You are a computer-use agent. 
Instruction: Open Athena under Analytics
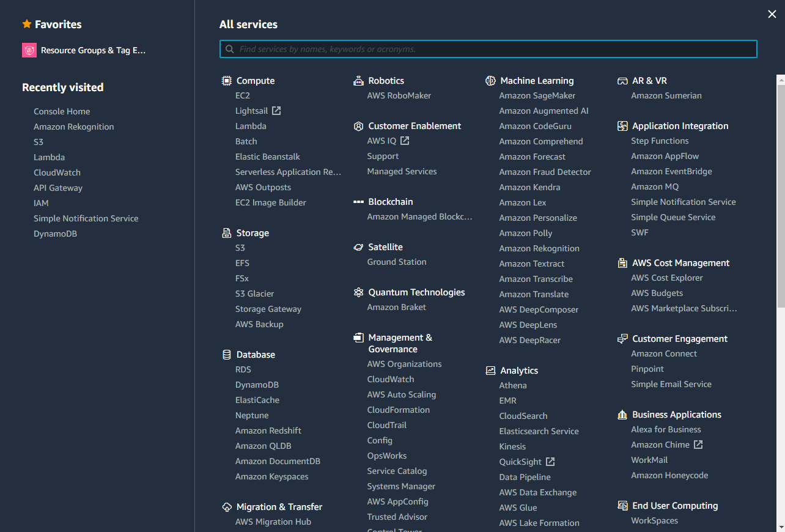(513, 385)
